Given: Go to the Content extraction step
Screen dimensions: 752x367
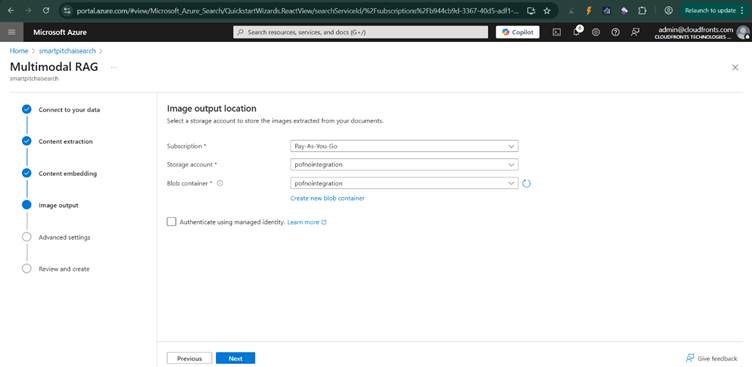Looking at the screenshot, I should (x=66, y=142).
